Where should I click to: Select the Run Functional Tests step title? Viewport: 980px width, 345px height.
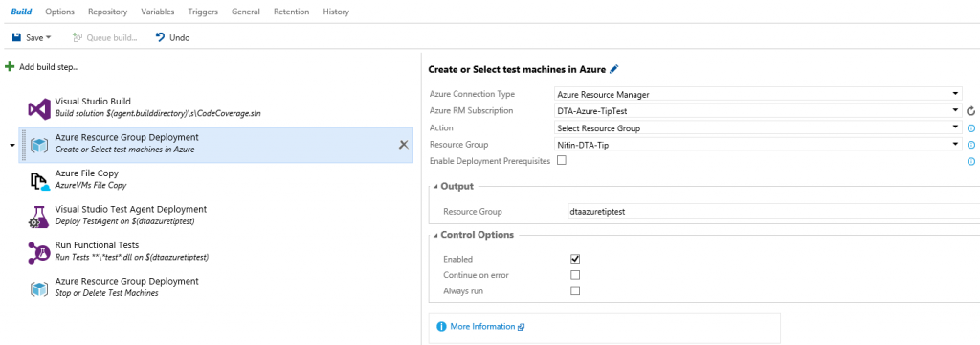click(97, 244)
